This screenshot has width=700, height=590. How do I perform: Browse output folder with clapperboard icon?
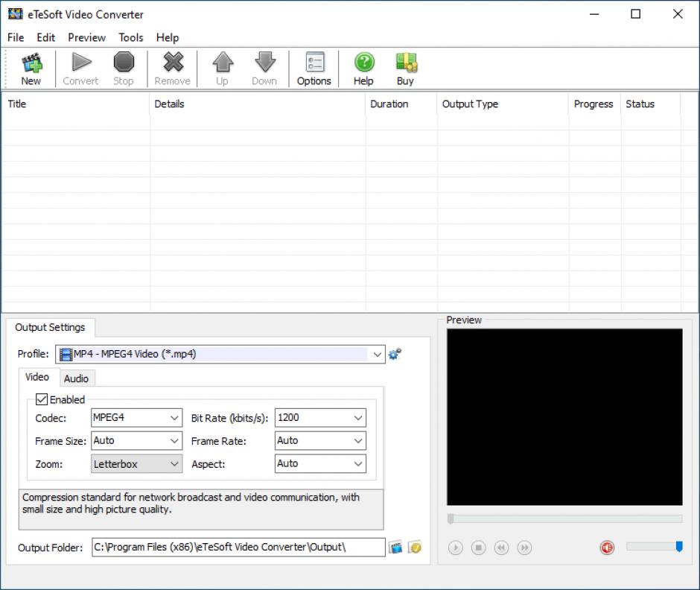click(395, 547)
